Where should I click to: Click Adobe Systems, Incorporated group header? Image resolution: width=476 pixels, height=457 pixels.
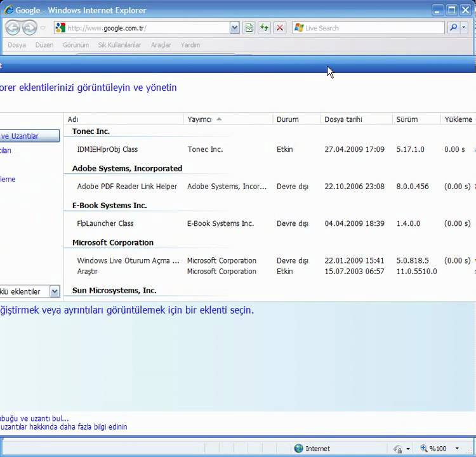(127, 169)
